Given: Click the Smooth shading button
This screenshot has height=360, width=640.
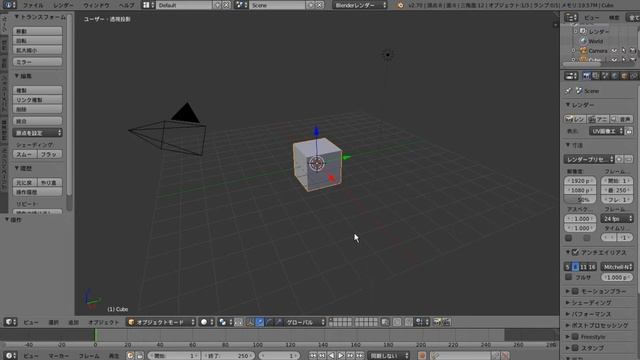Looking at the screenshot, I should tap(25, 154).
